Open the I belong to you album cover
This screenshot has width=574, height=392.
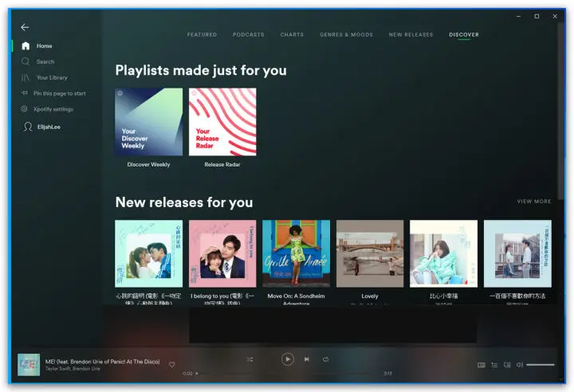click(222, 253)
